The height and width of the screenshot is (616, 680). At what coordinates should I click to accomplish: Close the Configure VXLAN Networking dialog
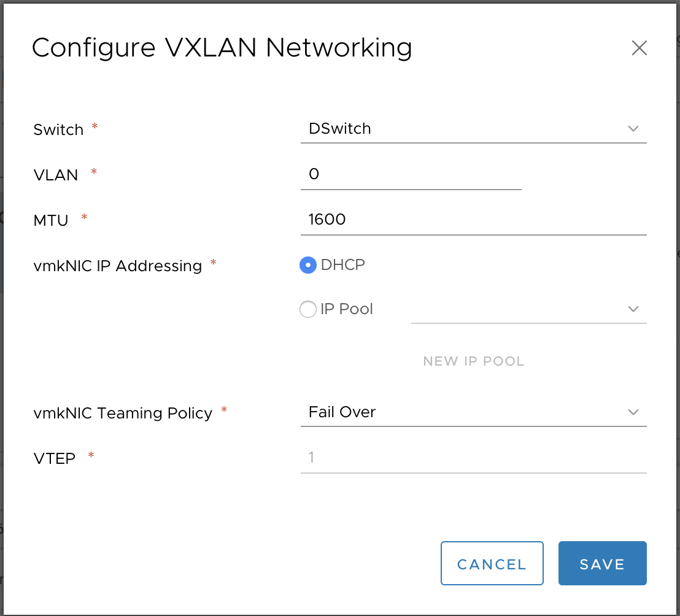pyautogui.click(x=639, y=48)
